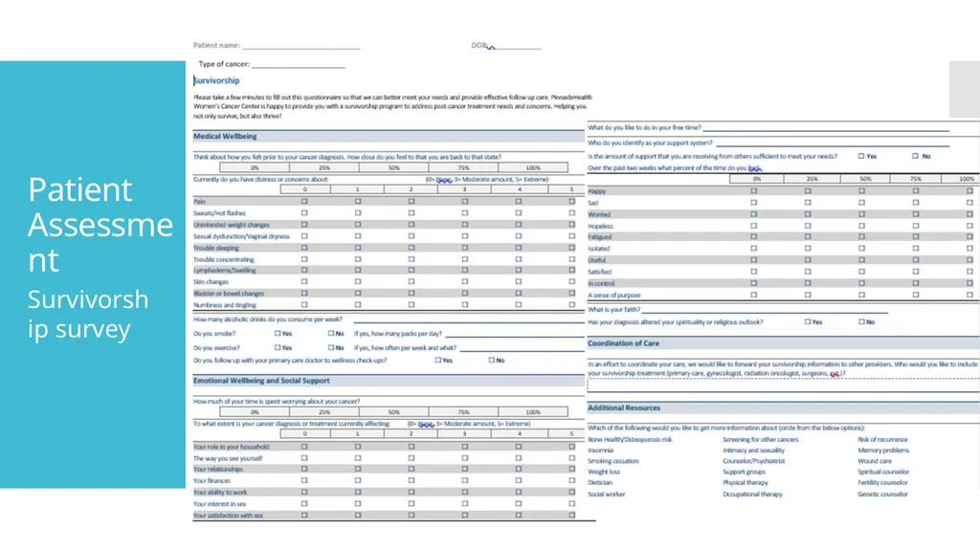The width and height of the screenshot is (980, 550).
Task: Circle the "Genetic counselor" option
Action: (882, 495)
